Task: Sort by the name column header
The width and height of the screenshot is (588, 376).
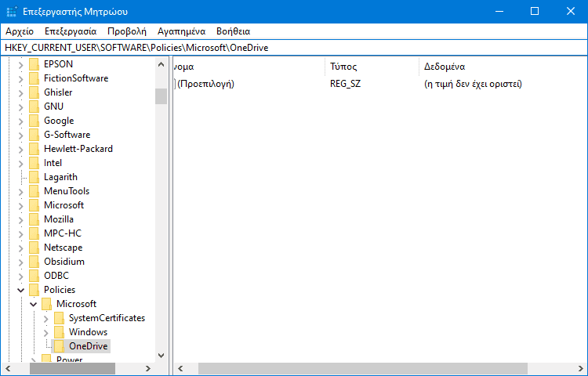Action: tap(249, 67)
